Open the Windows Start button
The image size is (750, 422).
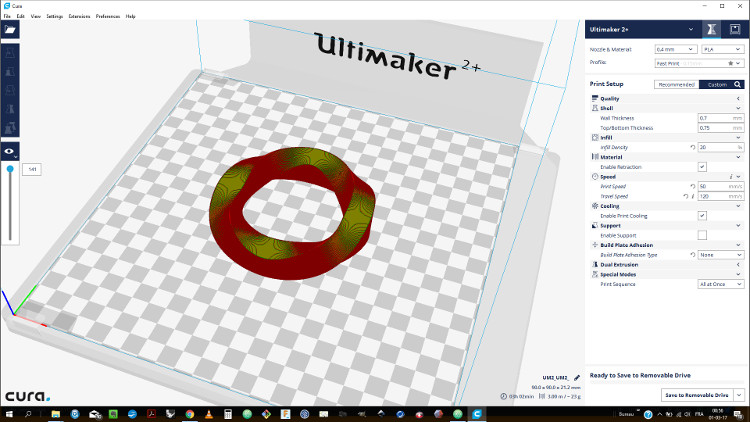click(9, 414)
